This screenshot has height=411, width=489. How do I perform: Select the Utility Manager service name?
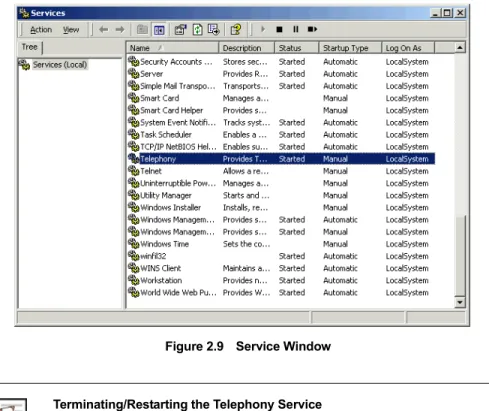[x=166, y=196]
